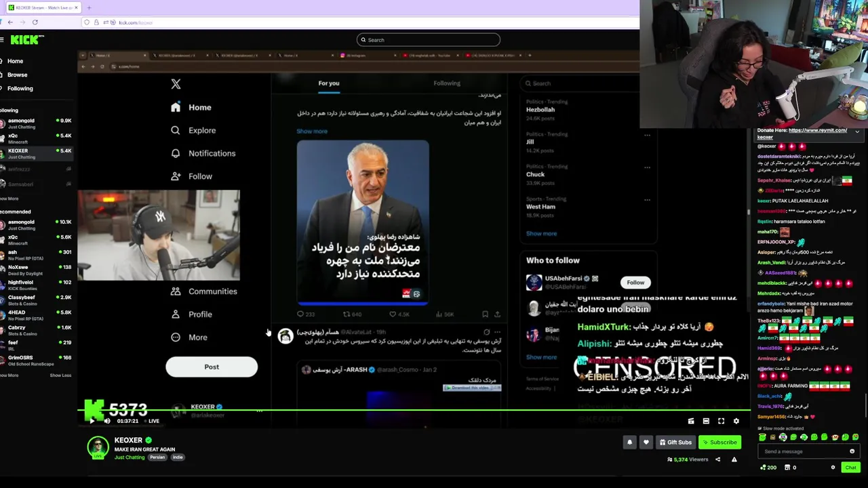Image resolution: width=868 pixels, height=488 pixels.
Task: Click Explore magnifier icon on X
Action: point(176,130)
